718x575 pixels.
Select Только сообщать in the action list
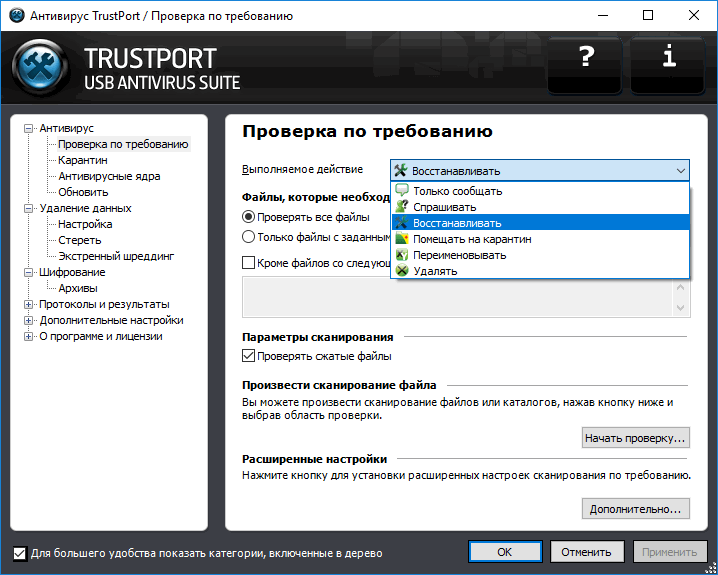click(x=540, y=191)
